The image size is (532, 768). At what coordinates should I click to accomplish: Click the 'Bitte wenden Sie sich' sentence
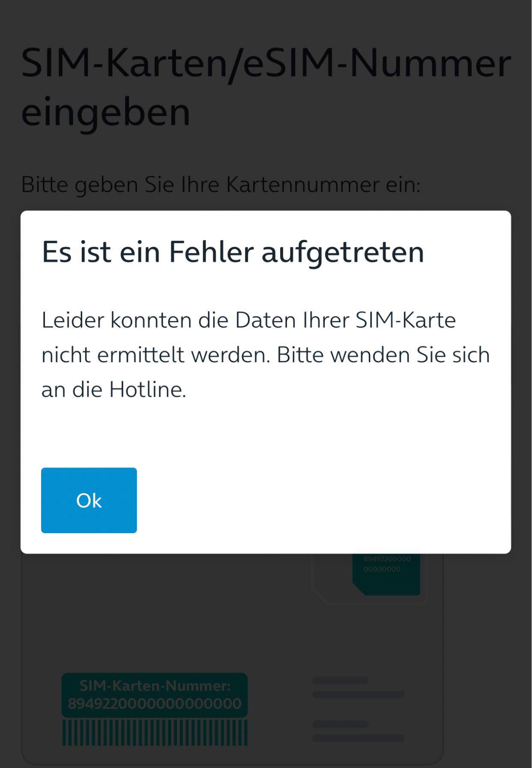click(x=383, y=355)
